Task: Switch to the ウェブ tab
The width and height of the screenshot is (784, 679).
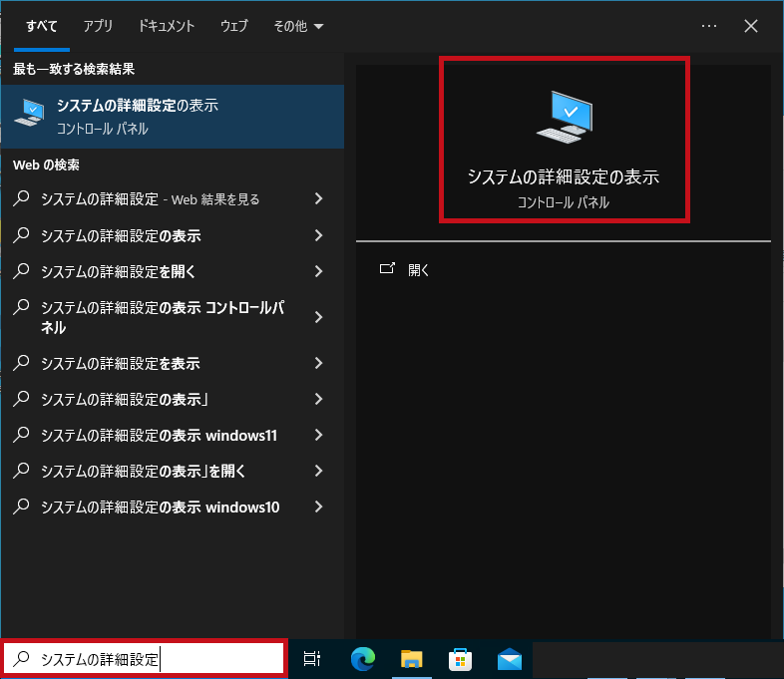Action: tap(234, 26)
